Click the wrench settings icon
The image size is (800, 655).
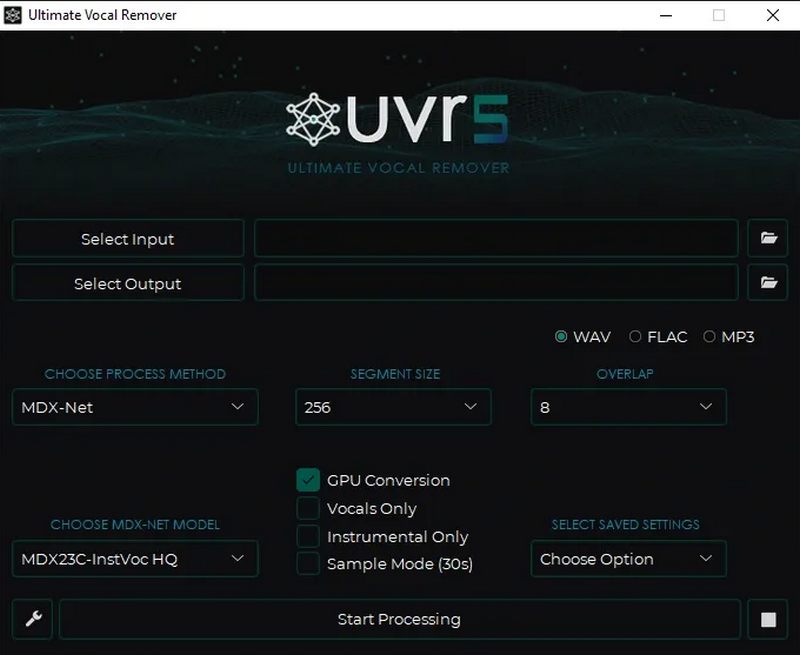coord(33,620)
